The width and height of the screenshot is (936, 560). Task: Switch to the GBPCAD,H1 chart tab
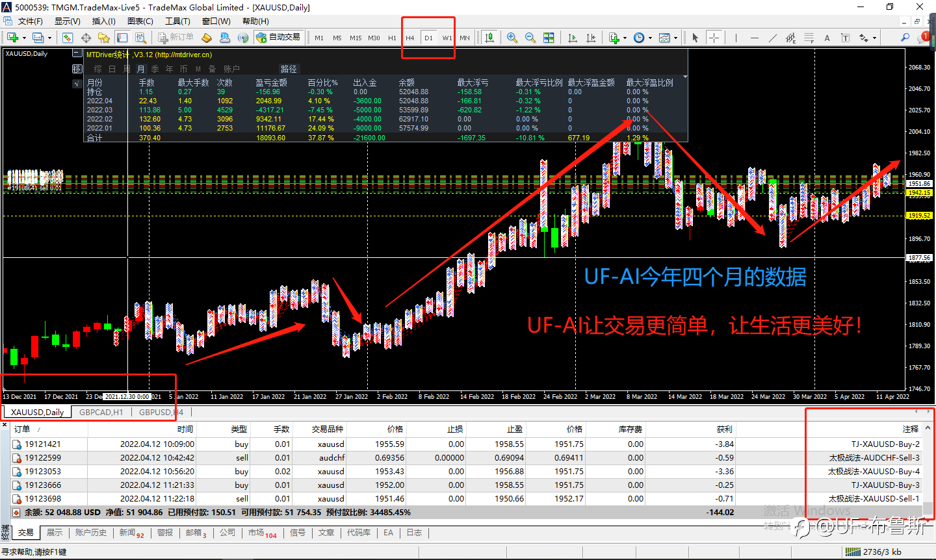point(101,412)
